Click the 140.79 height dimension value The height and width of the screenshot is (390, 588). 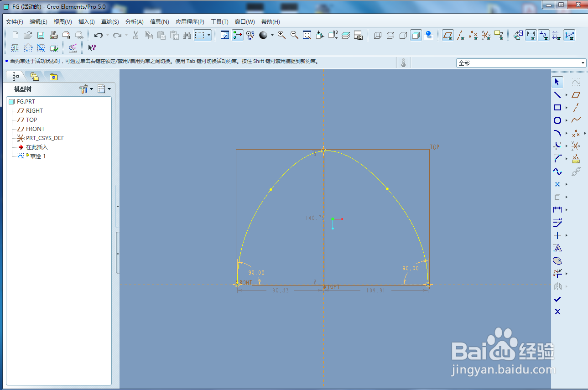tap(315, 218)
